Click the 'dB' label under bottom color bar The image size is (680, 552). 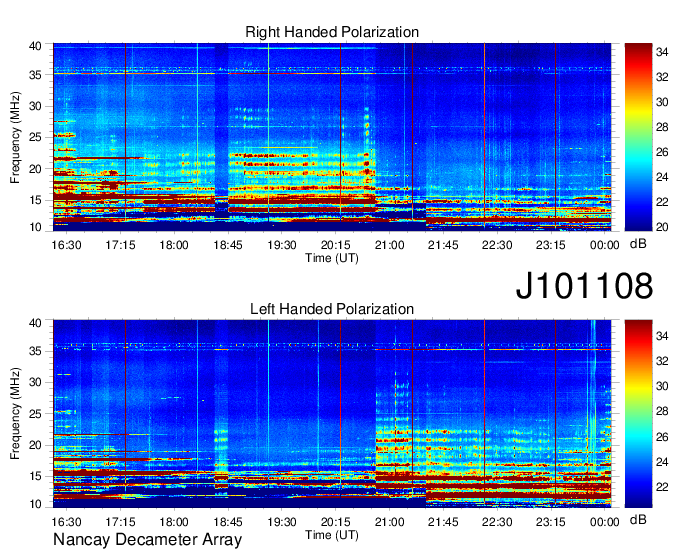[638, 519]
